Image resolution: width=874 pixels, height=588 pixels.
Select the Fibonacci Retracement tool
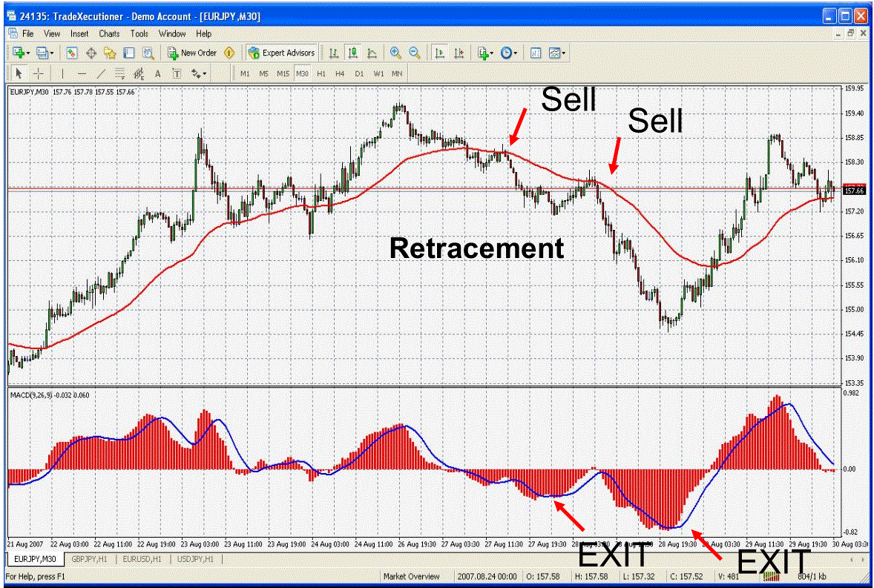point(120,73)
